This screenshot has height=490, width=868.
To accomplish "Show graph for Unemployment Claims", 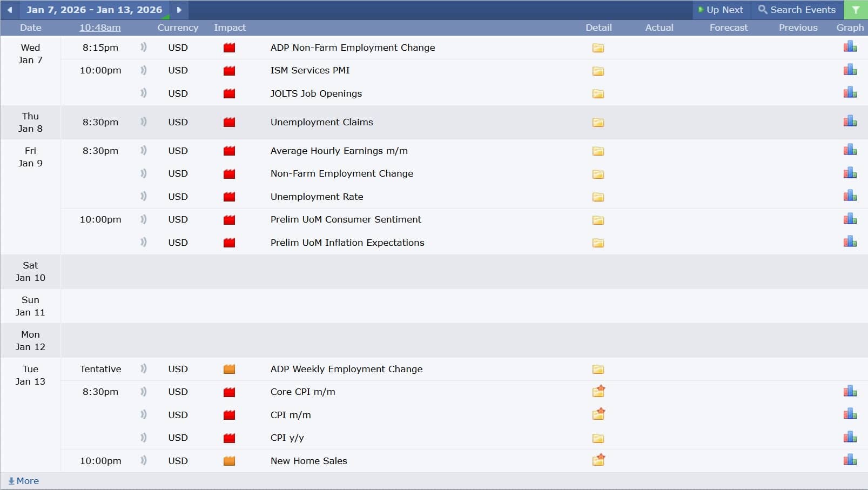I will (x=850, y=122).
